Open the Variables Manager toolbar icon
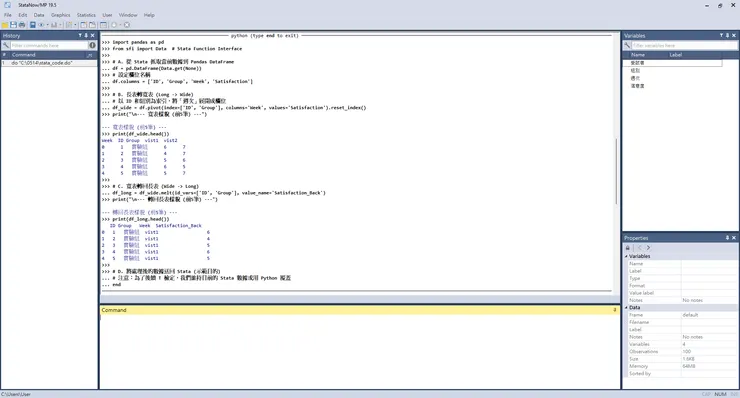This screenshot has height=398, width=740. coord(103,25)
